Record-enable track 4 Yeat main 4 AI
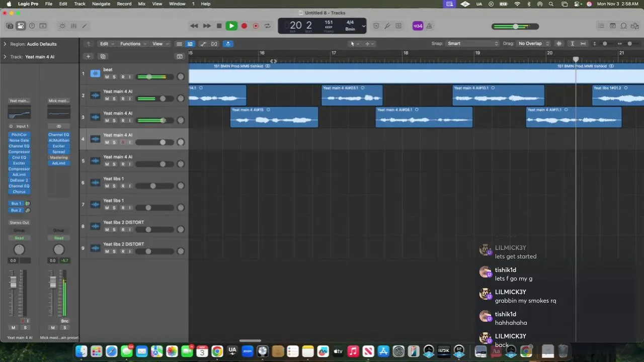644x362 pixels. click(x=122, y=142)
